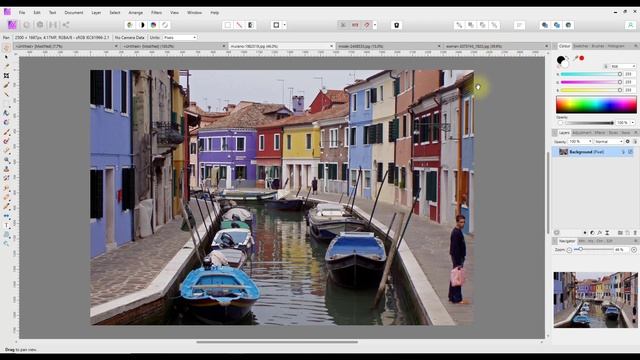Viewport: 640px width, 360px height.
Task: Select the Zoom tool at tools panel bottom
Action: click(x=7, y=244)
